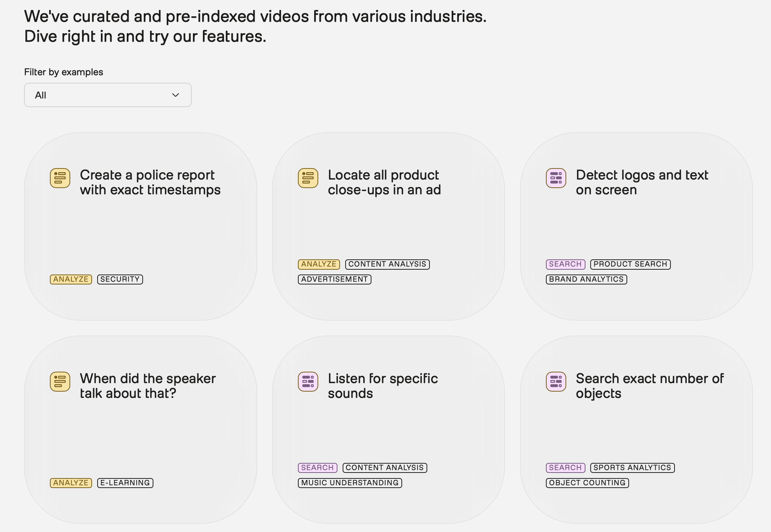
Task: Click the SECURITY tag
Action: (120, 279)
